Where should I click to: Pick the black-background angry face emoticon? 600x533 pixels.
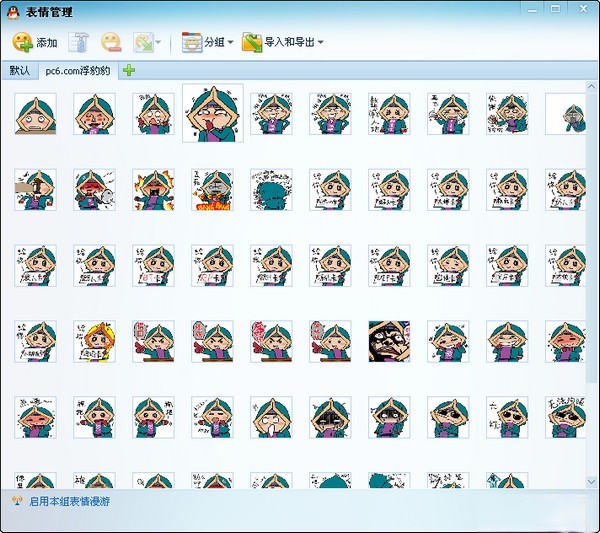pyautogui.click(x=389, y=341)
